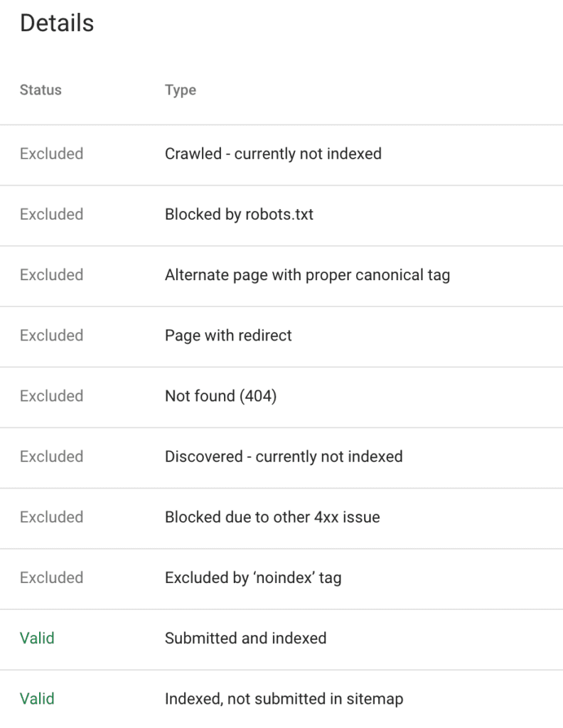Click Excluded status for 'Crawled - currently not indexed'
The width and height of the screenshot is (563, 728).
click(51, 154)
